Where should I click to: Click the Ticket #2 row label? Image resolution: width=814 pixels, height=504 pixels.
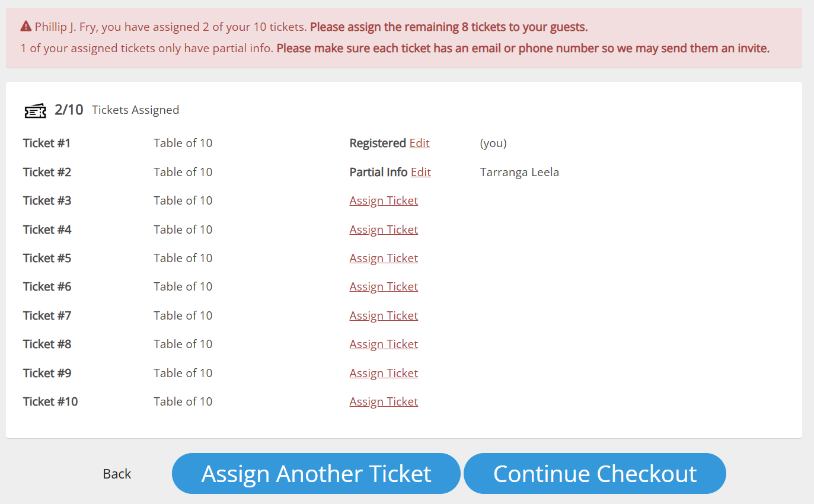point(47,173)
